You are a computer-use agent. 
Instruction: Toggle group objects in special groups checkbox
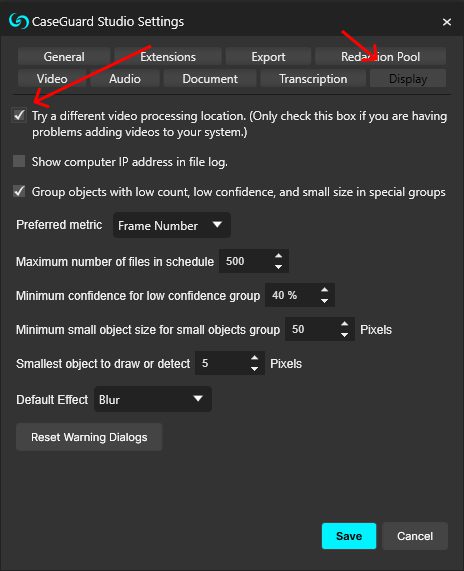point(19,191)
